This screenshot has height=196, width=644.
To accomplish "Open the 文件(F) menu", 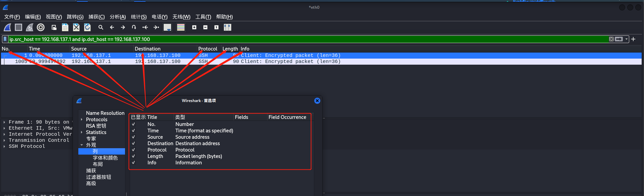I will pos(12,17).
